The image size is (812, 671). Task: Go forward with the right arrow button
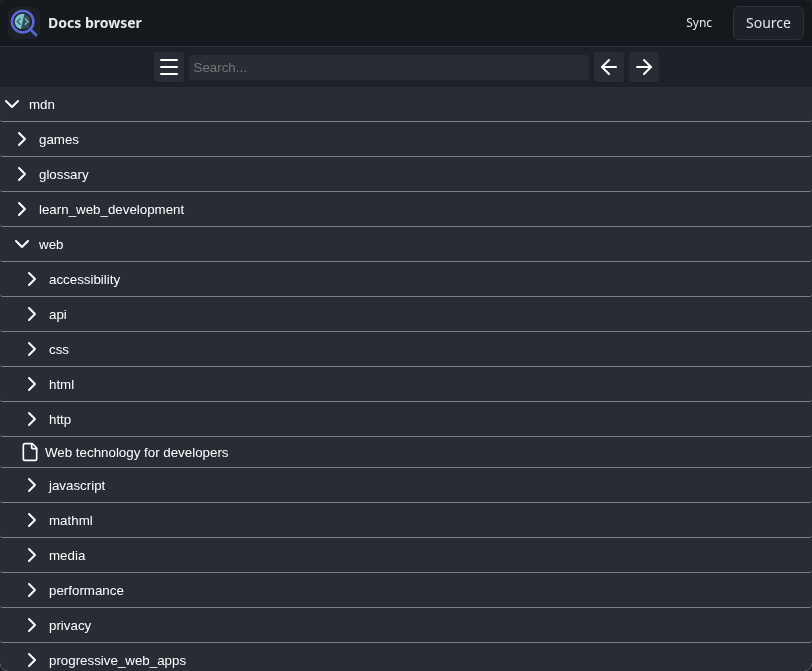[x=644, y=67]
